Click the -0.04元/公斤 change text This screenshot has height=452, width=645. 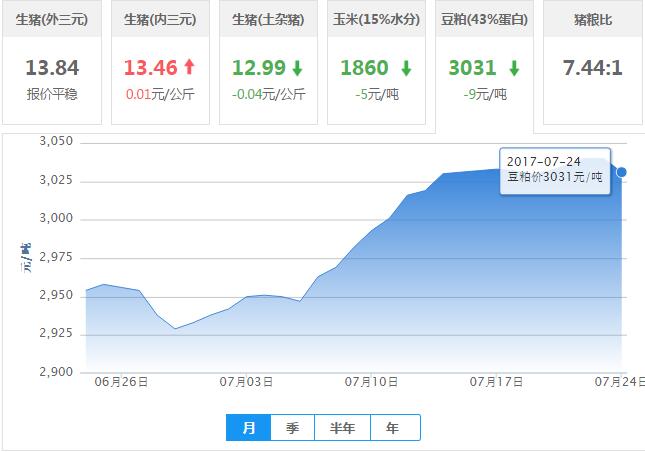(269, 94)
